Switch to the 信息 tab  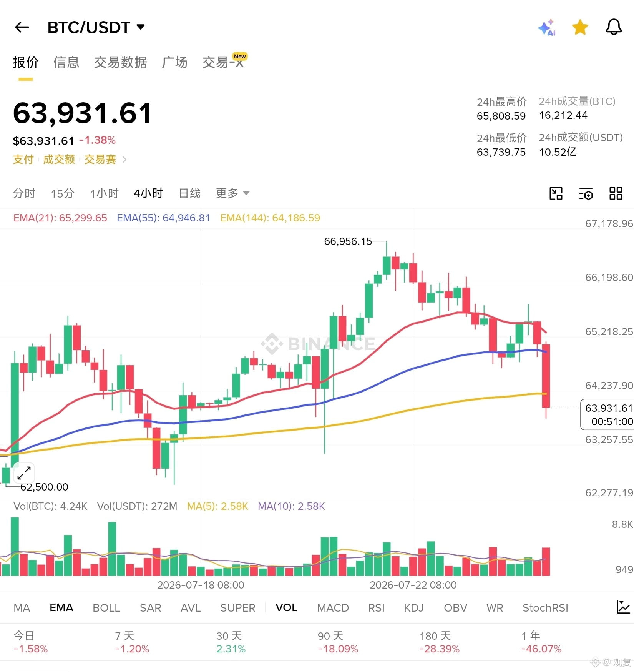pyautogui.click(x=66, y=62)
